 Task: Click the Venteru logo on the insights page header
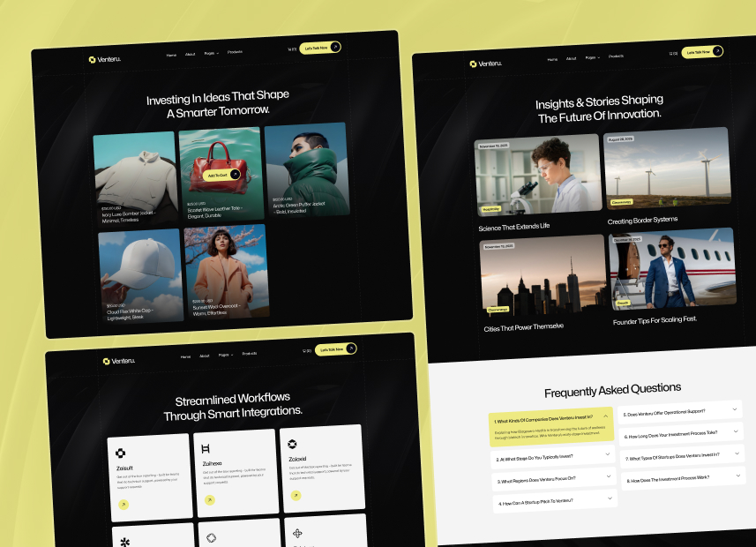[x=484, y=63]
